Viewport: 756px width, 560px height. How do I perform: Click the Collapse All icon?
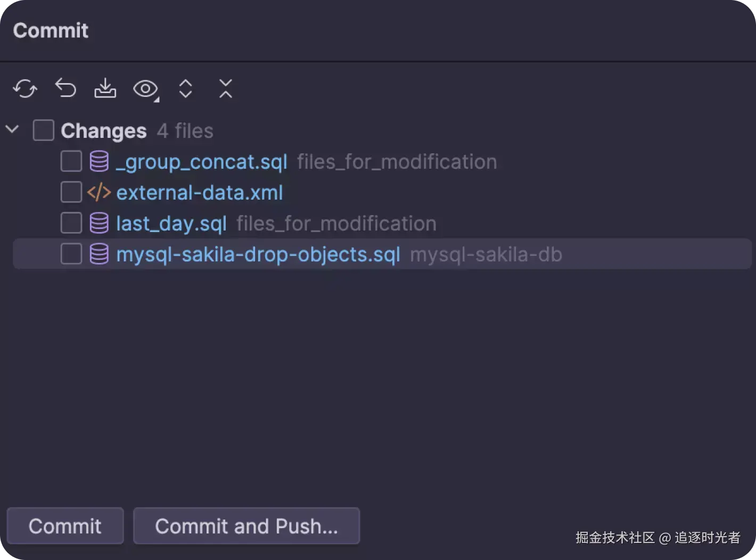tap(226, 88)
